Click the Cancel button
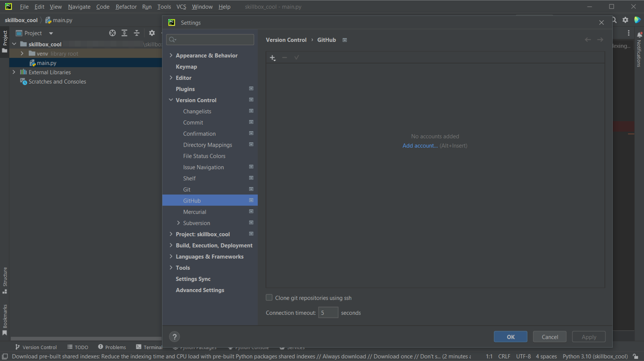 [549, 337]
